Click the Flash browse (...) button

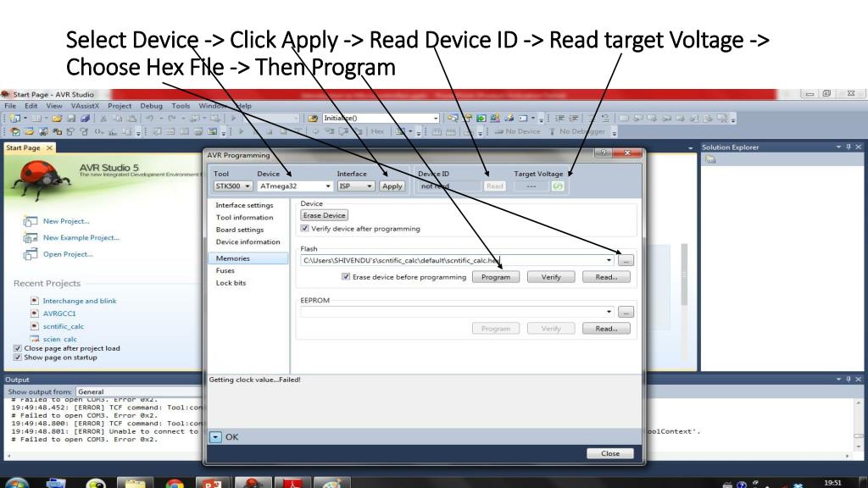pos(626,260)
